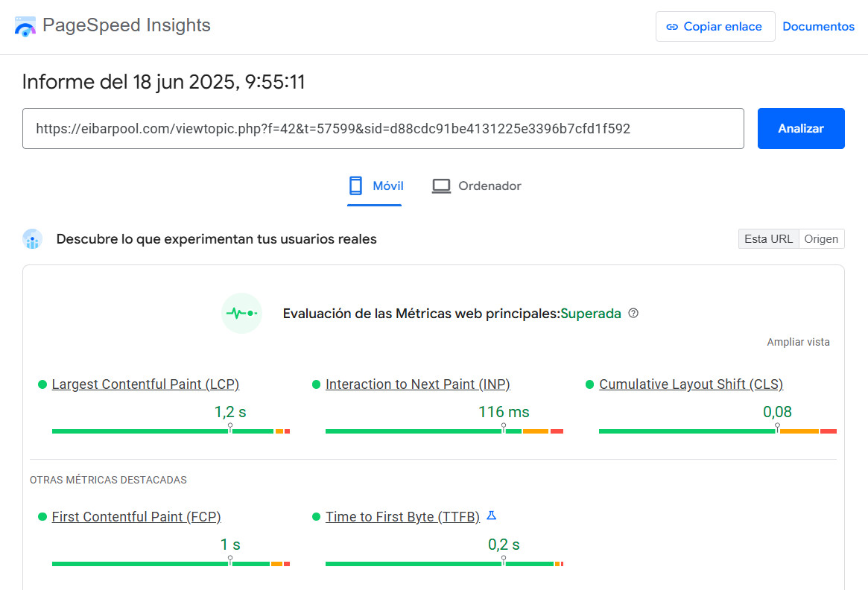
Task: Click the green status dot beside LCP
Action: tap(42, 384)
